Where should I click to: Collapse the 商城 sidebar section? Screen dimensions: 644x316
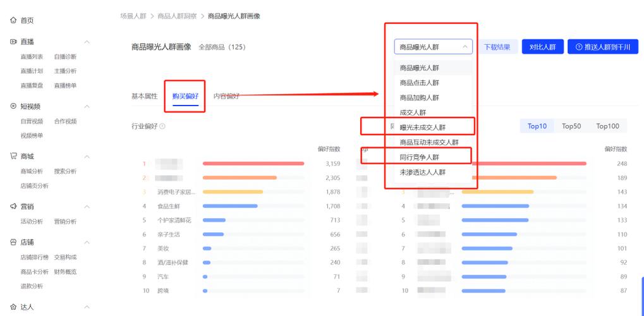tap(87, 157)
